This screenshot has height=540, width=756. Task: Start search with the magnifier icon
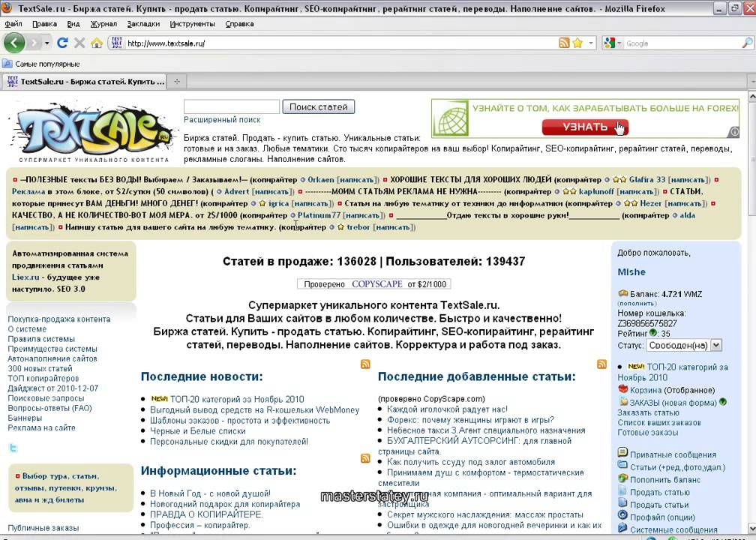[747, 43]
